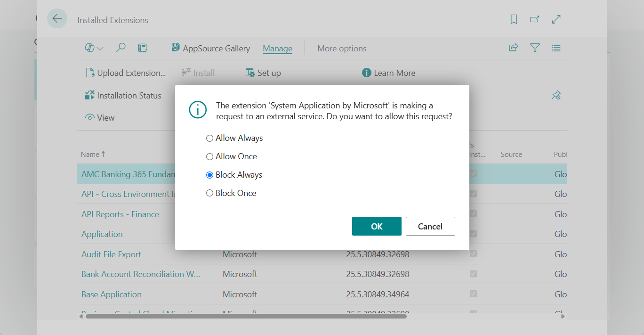Click the bookmark icon in the header

[x=514, y=19]
